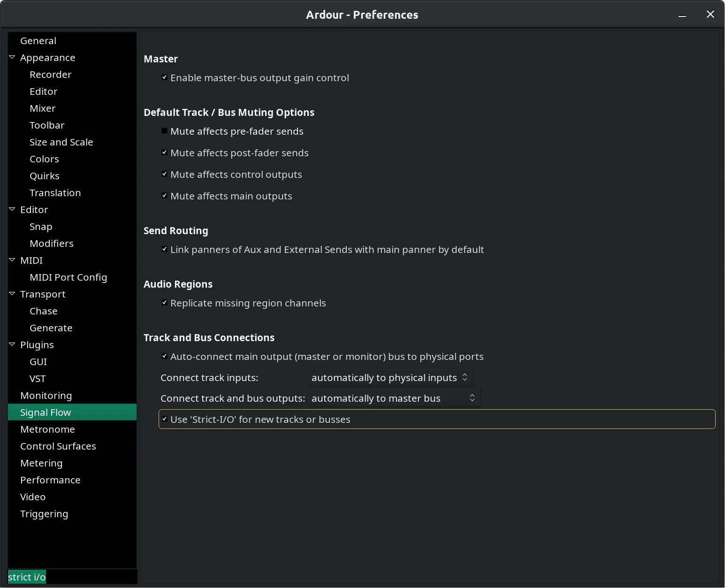This screenshot has width=725, height=588.
Task: Open Toolbar appearance settings
Action: pyautogui.click(x=47, y=125)
